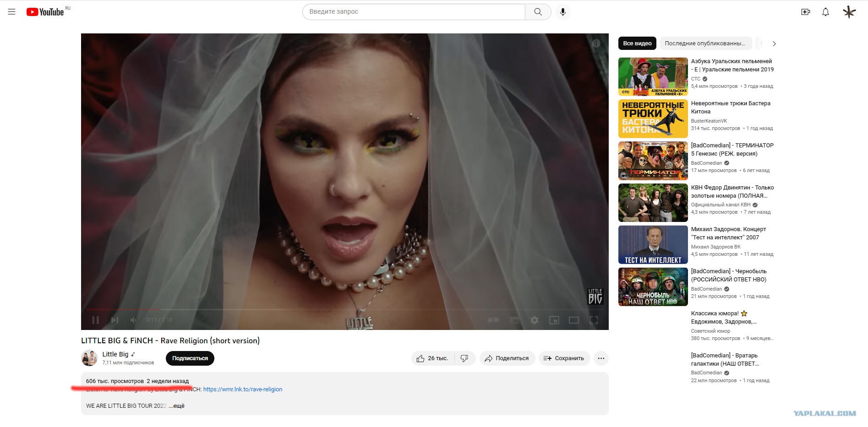Viewport: 868px width, 427px height.
Task: Pause the video playback
Action: point(96,320)
